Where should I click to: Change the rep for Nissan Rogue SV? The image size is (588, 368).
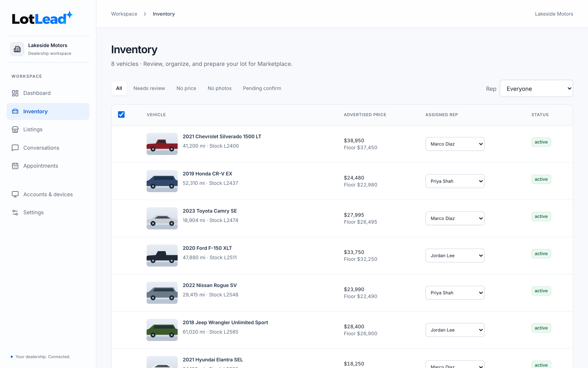tap(455, 293)
